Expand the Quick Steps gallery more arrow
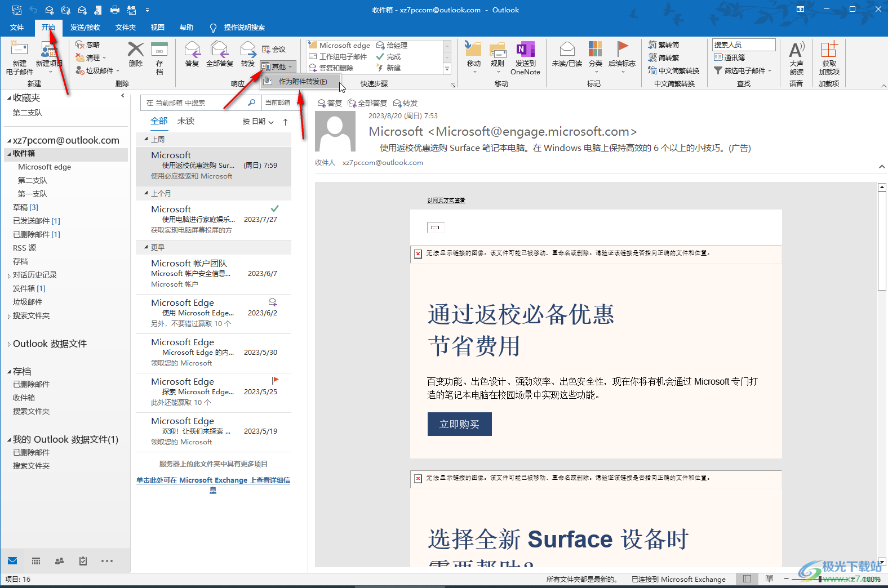The height and width of the screenshot is (588, 888). [447, 69]
